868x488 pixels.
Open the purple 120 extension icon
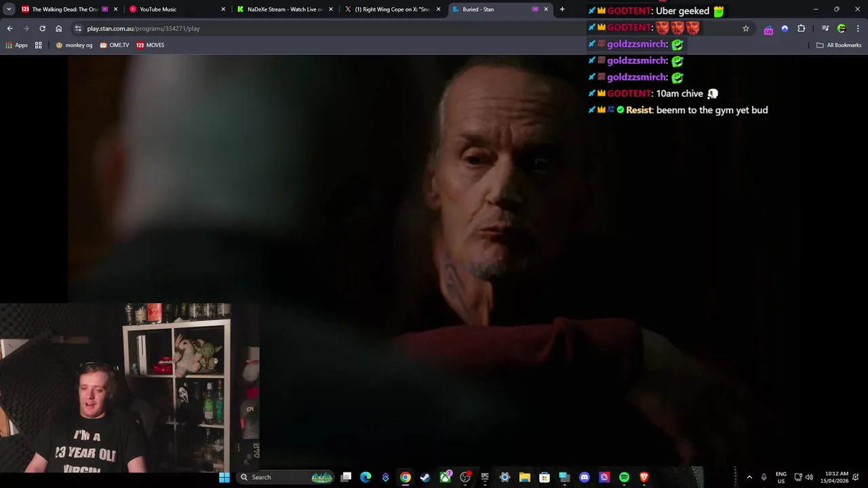click(x=768, y=29)
